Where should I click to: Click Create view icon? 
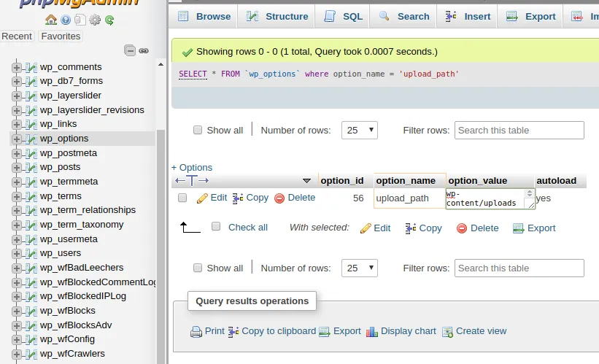[x=447, y=331]
